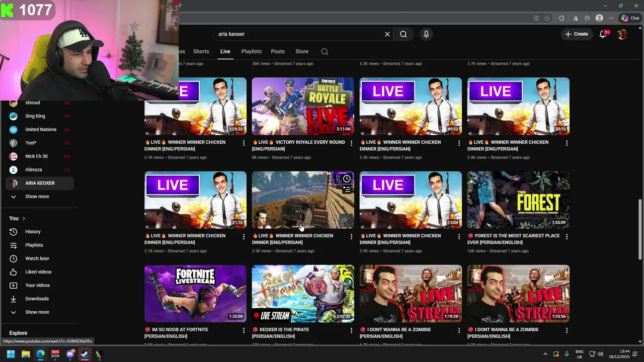Screen dimensions: 644x362
Task: Open Sea of Thieves 2:07:35 thumbnail
Action: pyautogui.click(x=303, y=294)
